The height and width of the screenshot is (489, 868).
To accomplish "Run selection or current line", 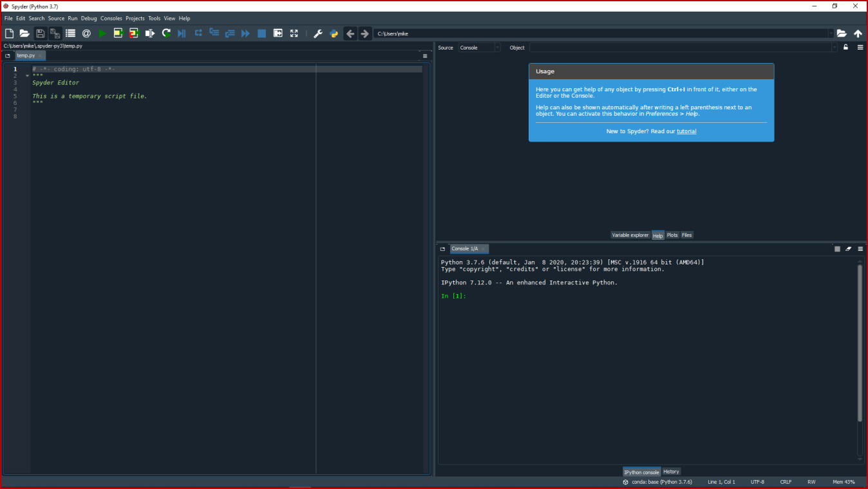I will click(150, 33).
